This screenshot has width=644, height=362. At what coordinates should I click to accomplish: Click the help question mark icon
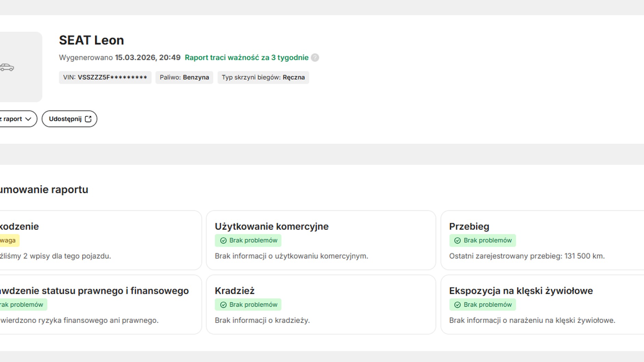pos(315,57)
